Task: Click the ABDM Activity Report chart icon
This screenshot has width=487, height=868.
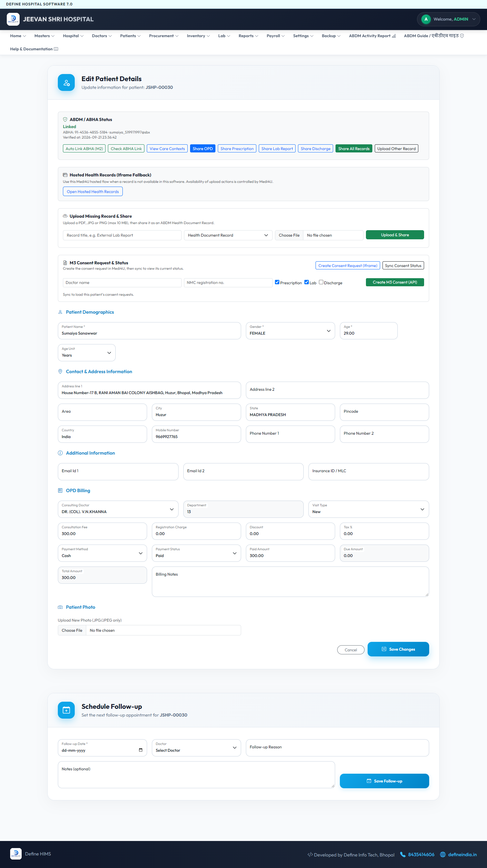Action: tap(394, 36)
